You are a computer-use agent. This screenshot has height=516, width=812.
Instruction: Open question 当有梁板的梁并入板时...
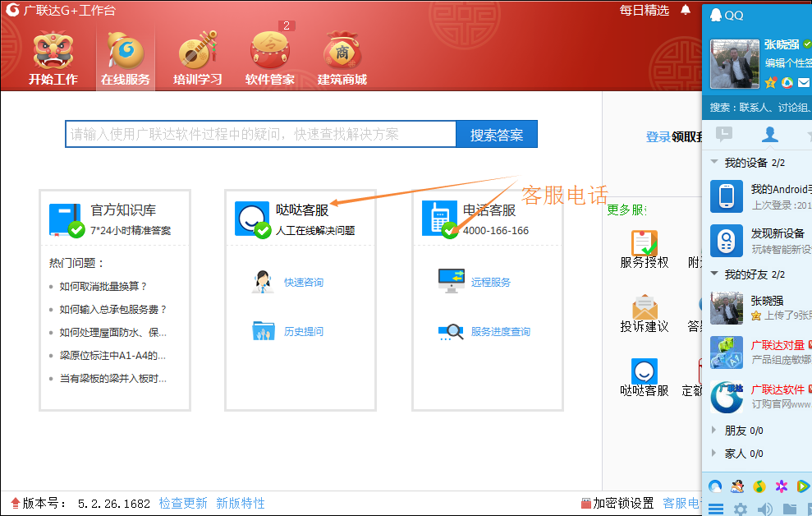click(x=113, y=378)
